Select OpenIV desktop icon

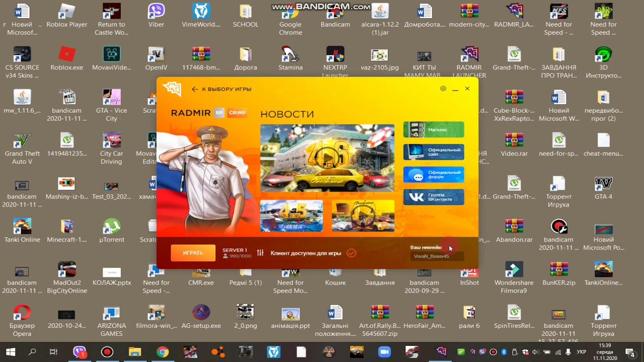pyautogui.click(x=156, y=59)
